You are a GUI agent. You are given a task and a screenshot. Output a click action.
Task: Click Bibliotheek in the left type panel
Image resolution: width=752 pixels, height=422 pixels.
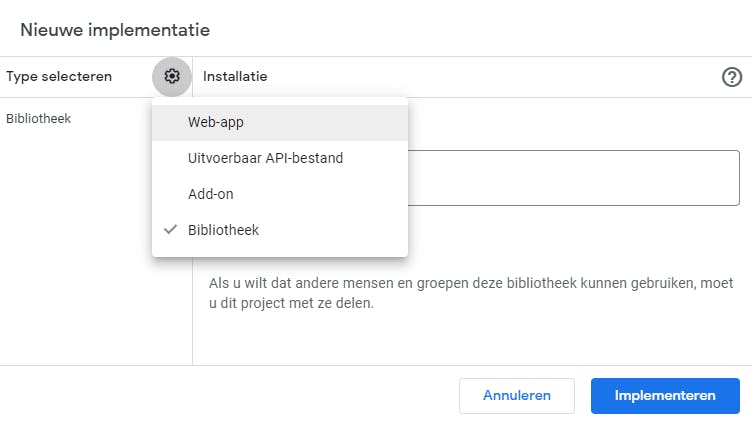tap(39, 118)
